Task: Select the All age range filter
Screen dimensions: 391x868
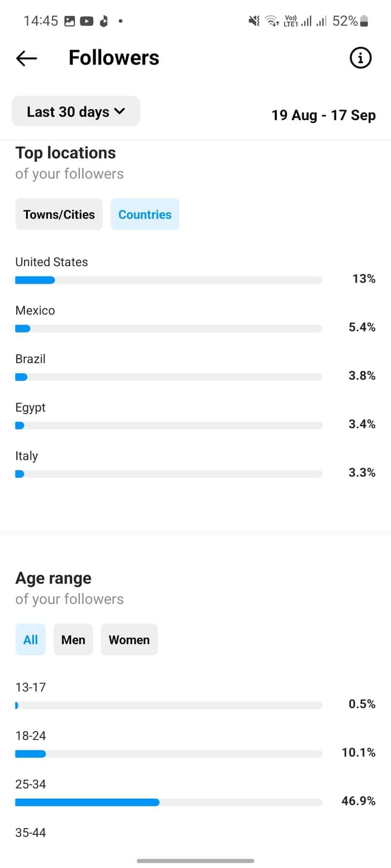Action: click(30, 639)
